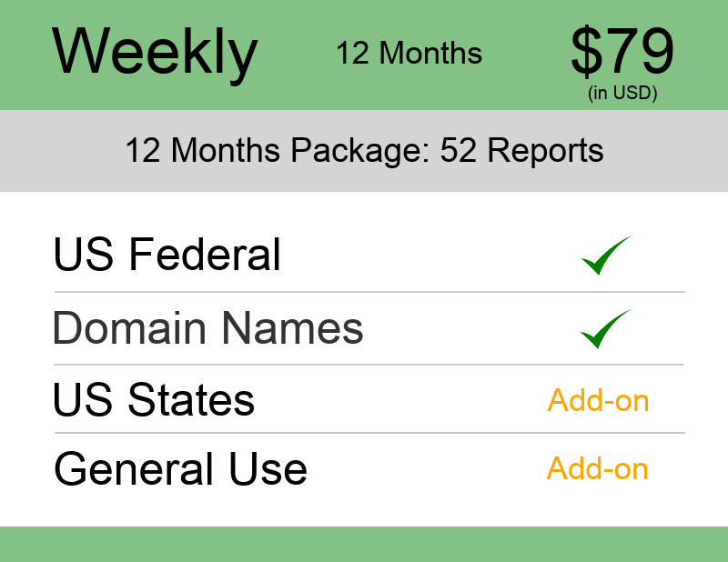Click the 12 Months label in header
The image size is (728, 562).
[409, 53]
